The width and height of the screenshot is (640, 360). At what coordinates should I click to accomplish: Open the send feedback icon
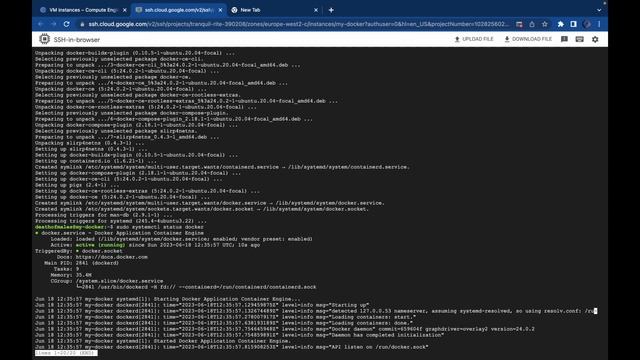(564, 39)
